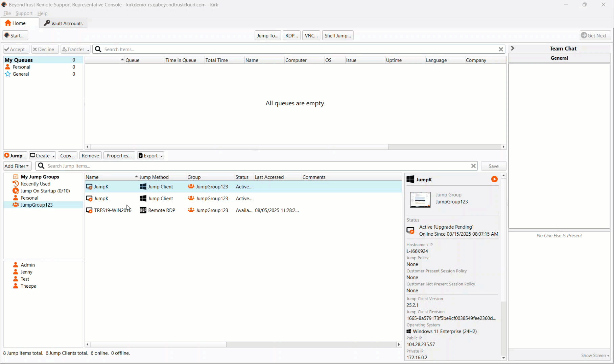614x364 pixels.
Task: Click into the Search Items field
Action: tap(299, 49)
